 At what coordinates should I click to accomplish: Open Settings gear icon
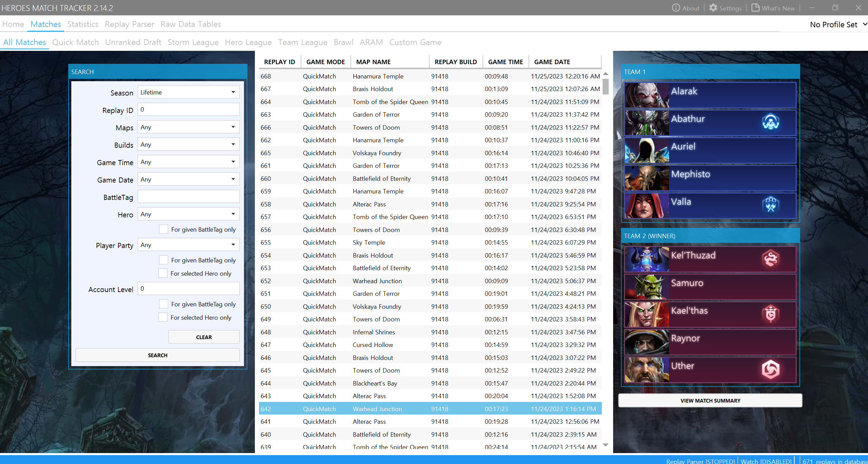(713, 8)
